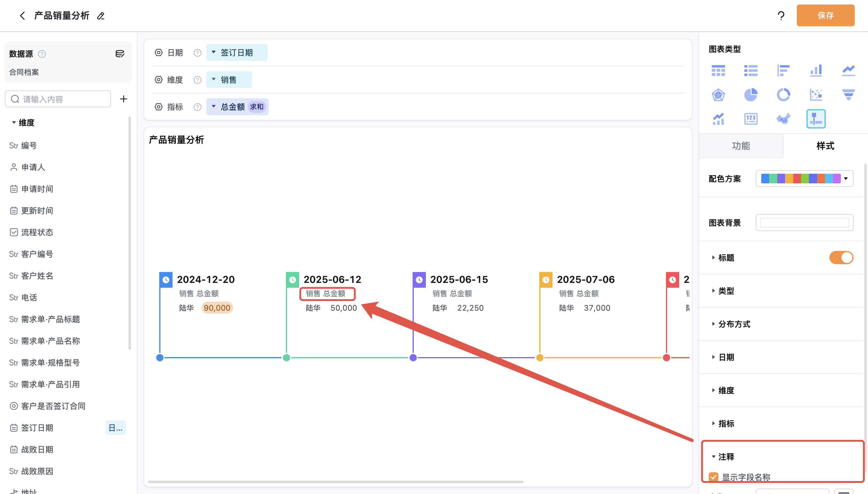Screen dimensions: 868x494
Task: Expand the 分布方式 style section
Action: point(713,324)
